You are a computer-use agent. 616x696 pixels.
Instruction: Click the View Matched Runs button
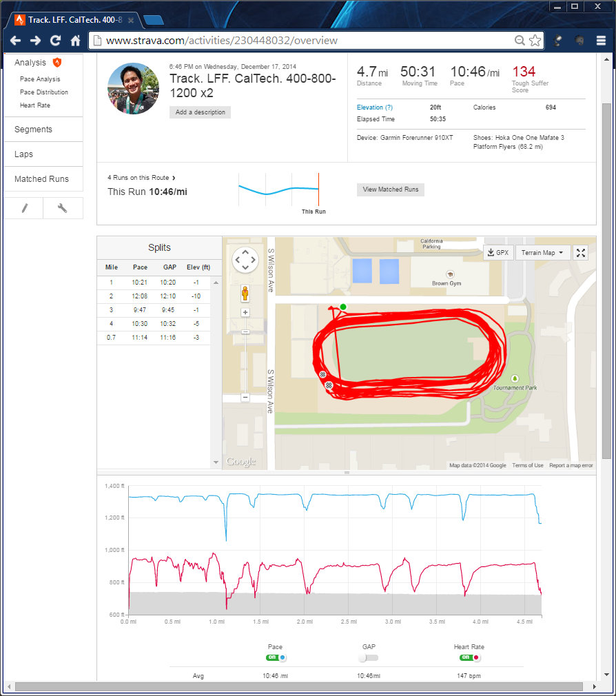(391, 190)
